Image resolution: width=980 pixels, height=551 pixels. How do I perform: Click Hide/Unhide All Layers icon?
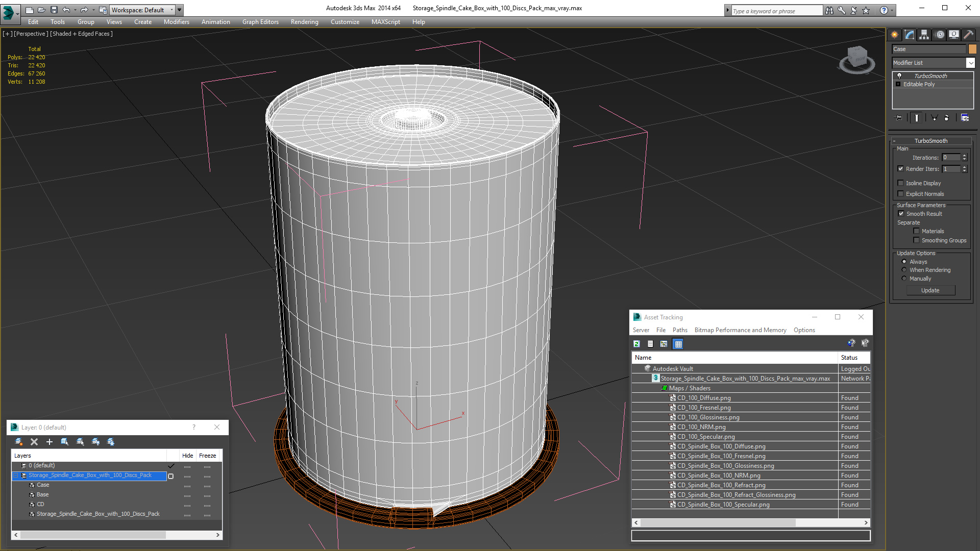click(95, 442)
